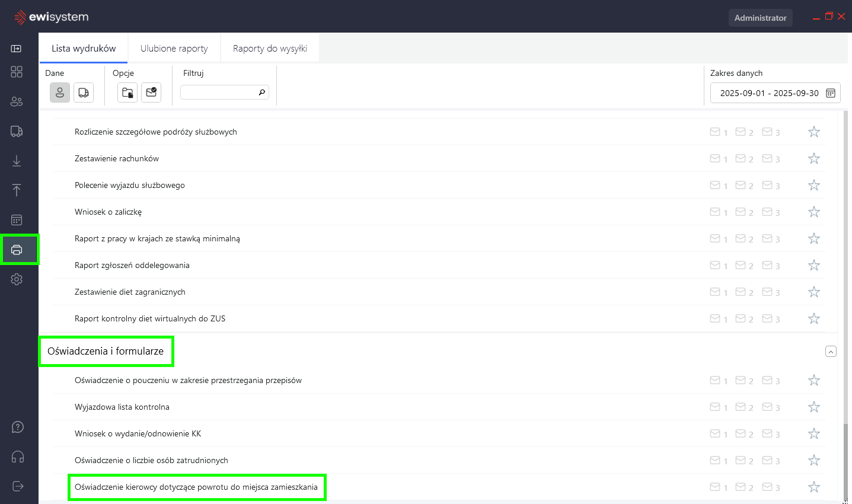Open the Raporty do wysyłki tab

pos(270,49)
